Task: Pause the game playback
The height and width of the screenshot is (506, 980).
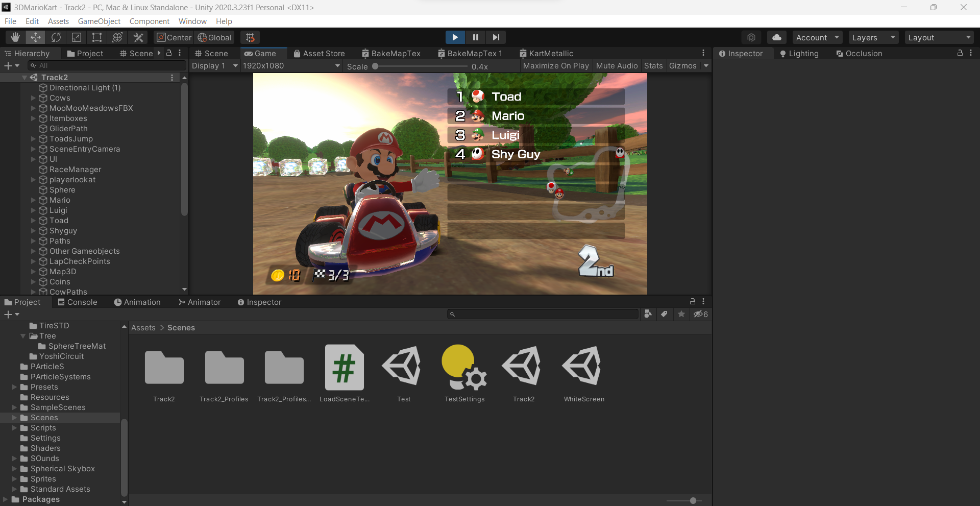Action: pos(475,37)
